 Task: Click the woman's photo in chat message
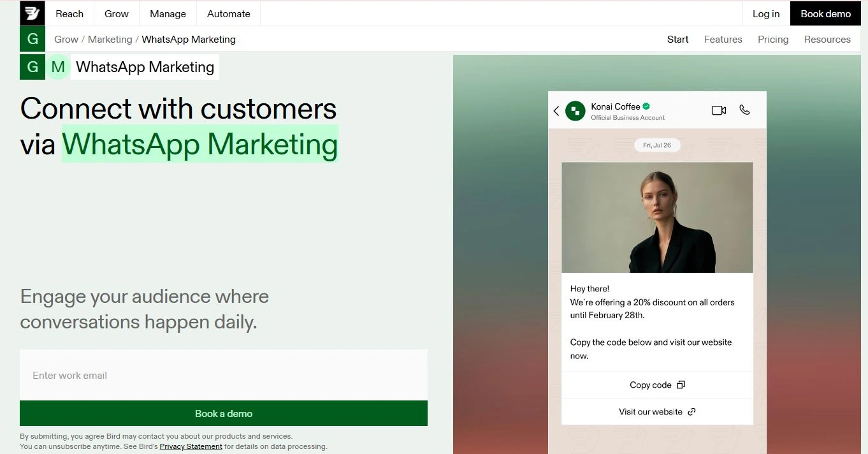pyautogui.click(x=657, y=217)
